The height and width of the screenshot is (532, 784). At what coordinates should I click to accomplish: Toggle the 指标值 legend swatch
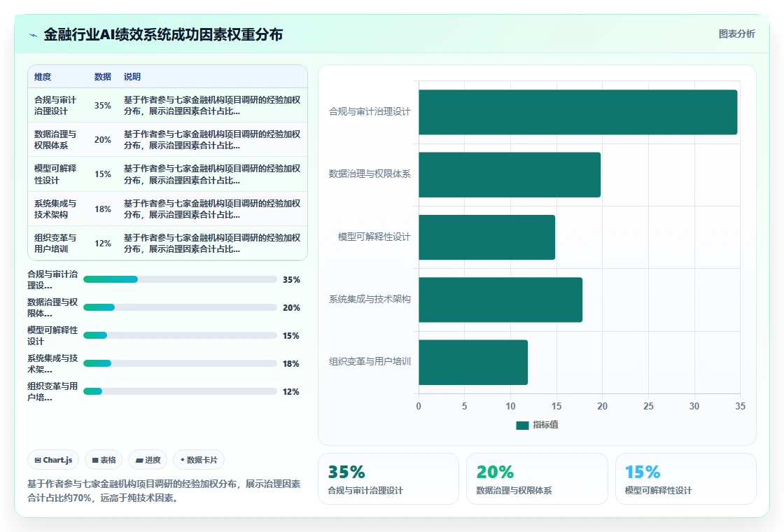coord(522,425)
